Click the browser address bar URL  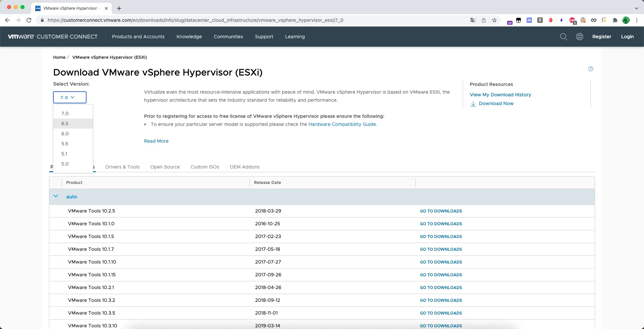coord(195,20)
